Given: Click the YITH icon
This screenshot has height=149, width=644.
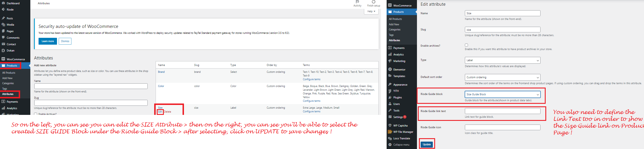Looking at the screenshot, I should click(390, 91).
